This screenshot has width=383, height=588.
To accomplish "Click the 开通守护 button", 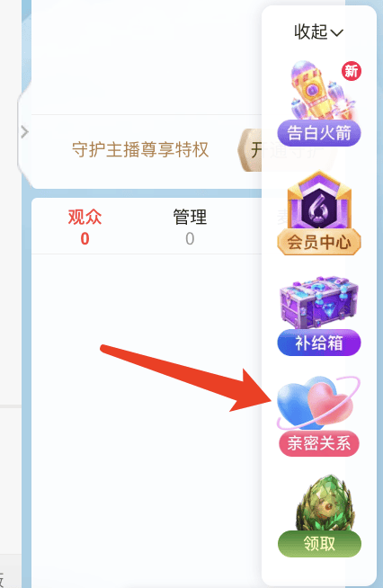I will coord(287,150).
